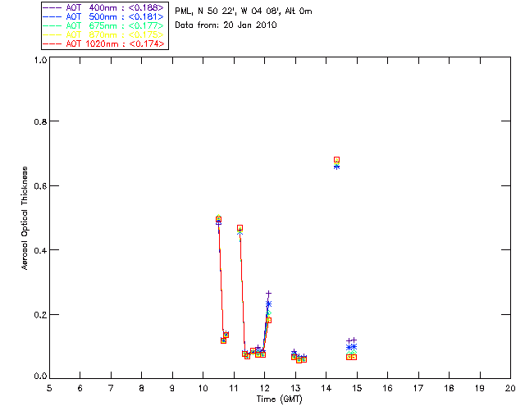Click the blue dashed line sample in legend
The width and height of the screenshot is (525, 420).
[52, 16]
